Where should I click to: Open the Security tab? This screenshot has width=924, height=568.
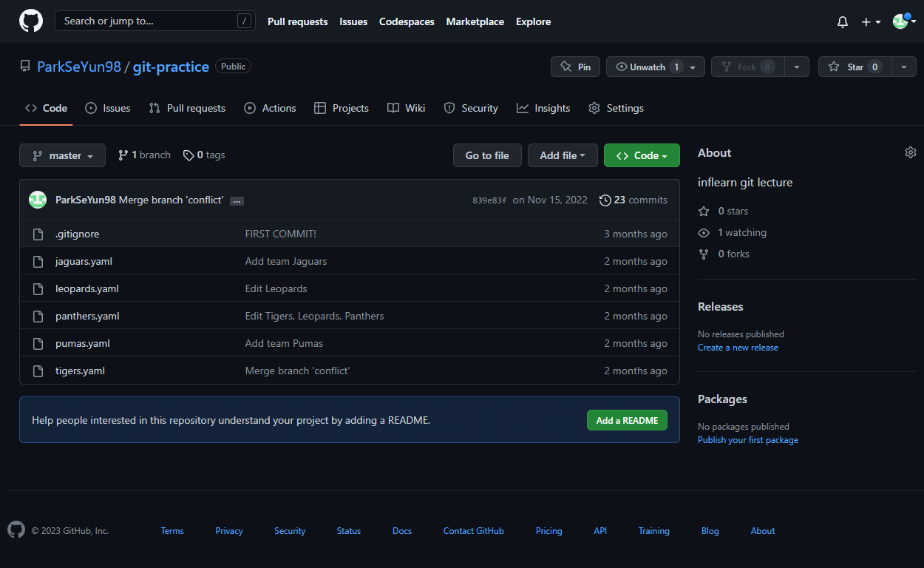(x=471, y=108)
